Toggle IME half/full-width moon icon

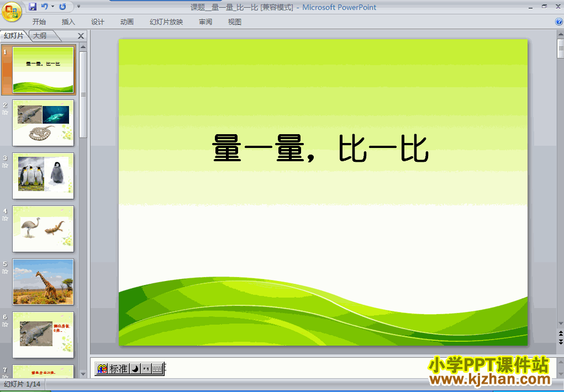coord(135,369)
